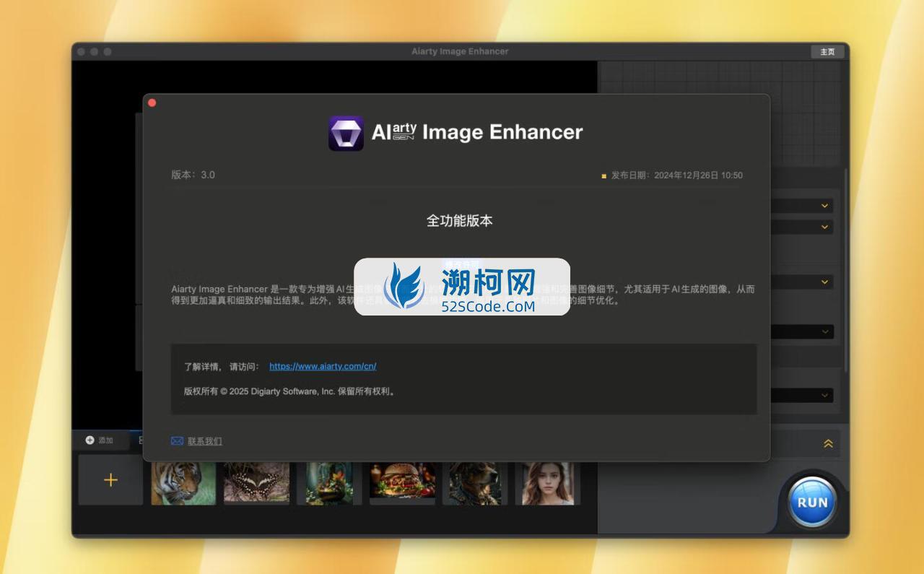Click the 版本: 3.0 version text
This screenshot has width=924, height=574.
(x=193, y=175)
